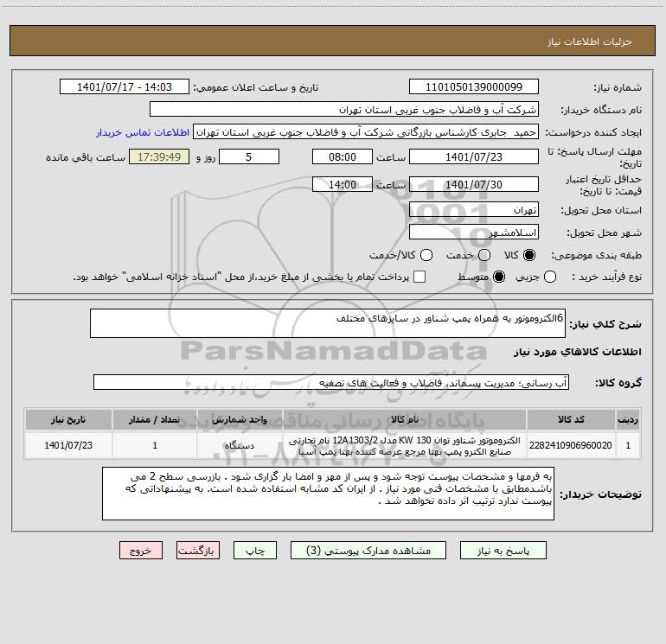The image size is (666, 644).
Task: Click the delivery city field اسلامشهر
Action: tap(474, 233)
